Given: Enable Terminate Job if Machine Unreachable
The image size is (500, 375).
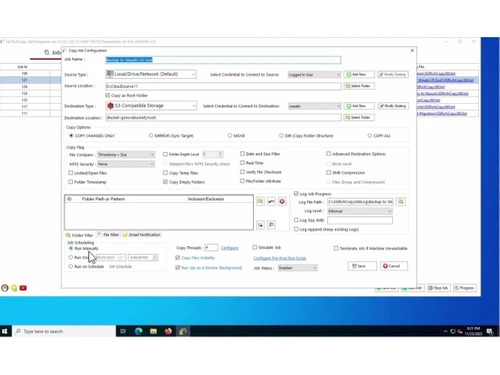Looking at the screenshot, I should (x=336, y=248).
